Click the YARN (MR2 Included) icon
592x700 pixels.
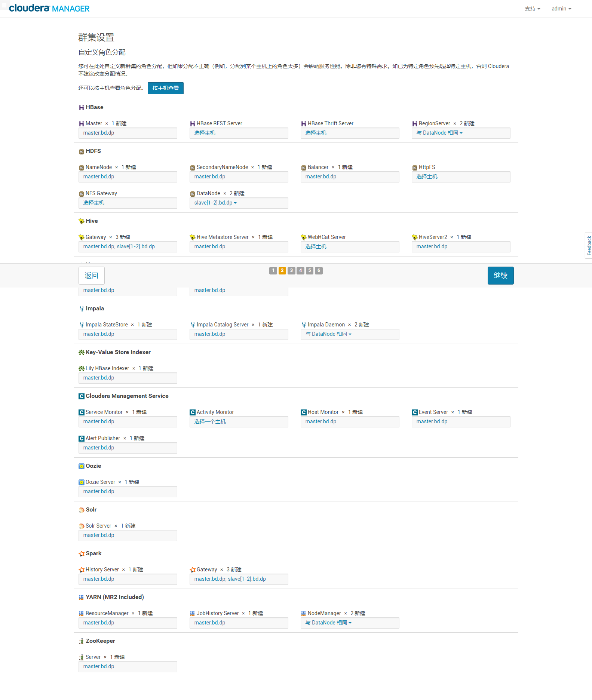[x=81, y=598]
